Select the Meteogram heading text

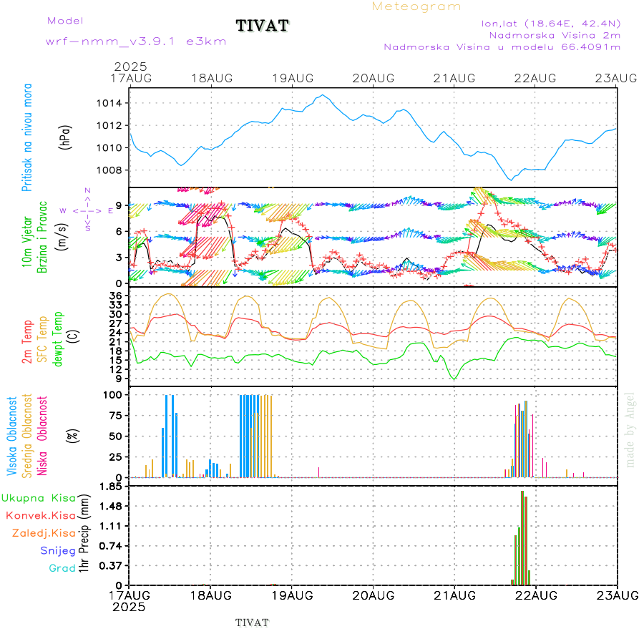tap(416, 6)
